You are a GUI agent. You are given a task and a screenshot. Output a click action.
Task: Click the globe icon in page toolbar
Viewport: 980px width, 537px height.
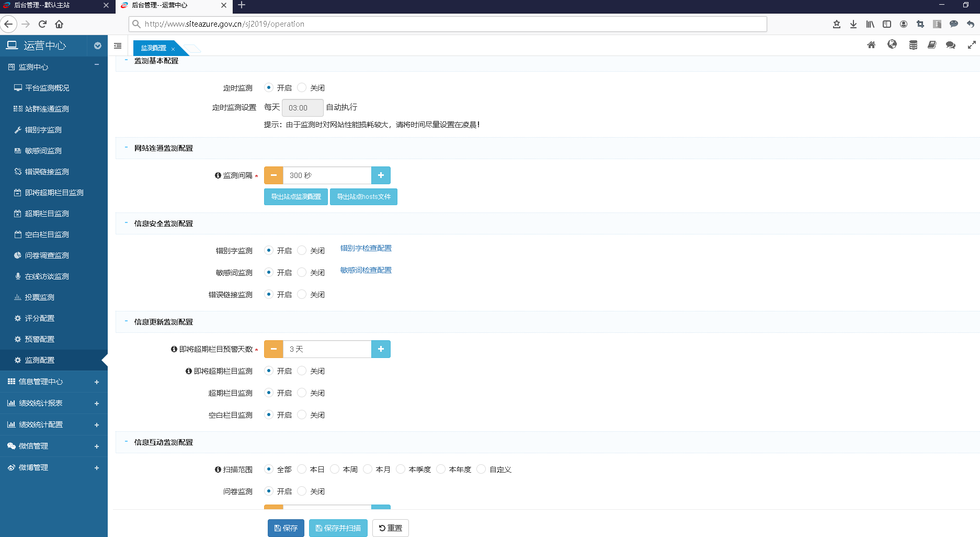pos(892,45)
